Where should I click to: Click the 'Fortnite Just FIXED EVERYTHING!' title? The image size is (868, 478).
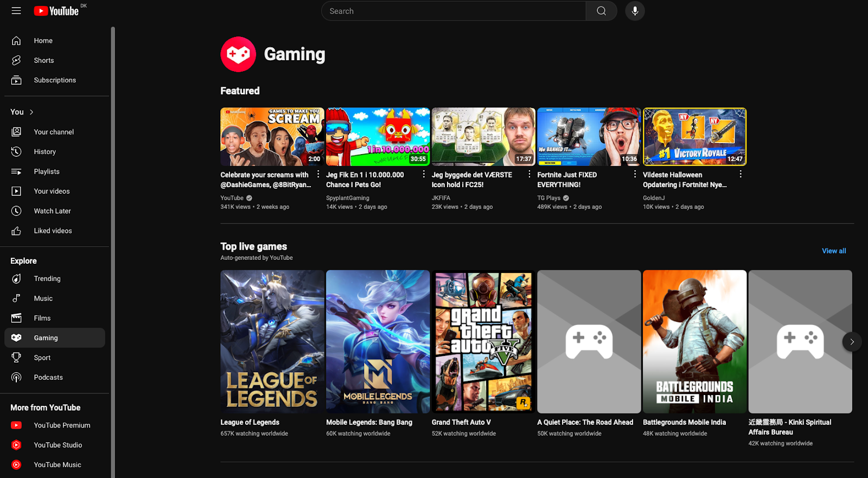[x=567, y=180]
